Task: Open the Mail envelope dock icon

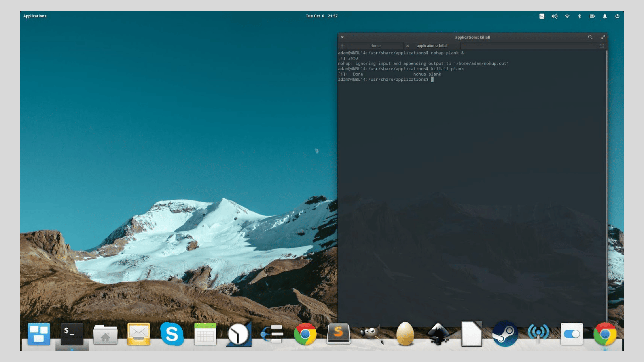Action: pyautogui.click(x=138, y=334)
